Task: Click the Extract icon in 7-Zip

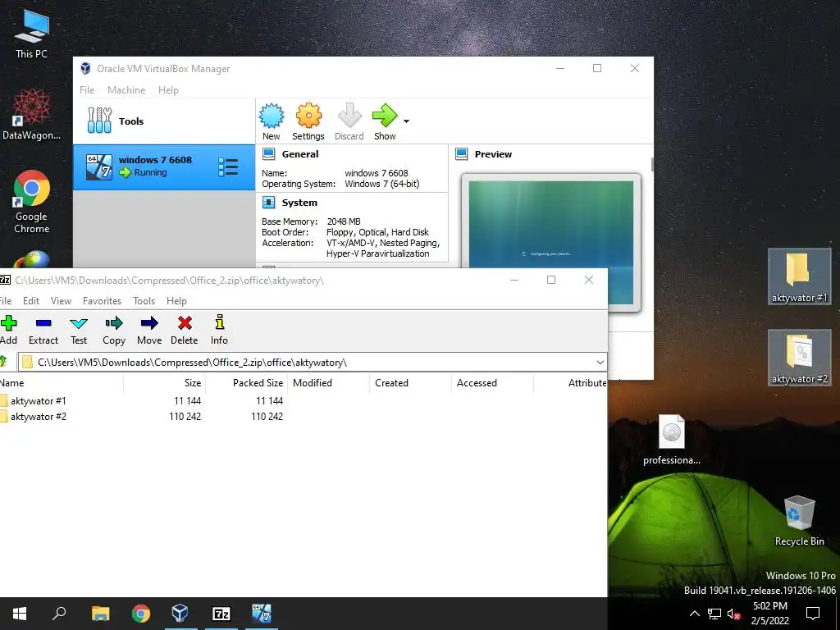Action: coord(43,330)
